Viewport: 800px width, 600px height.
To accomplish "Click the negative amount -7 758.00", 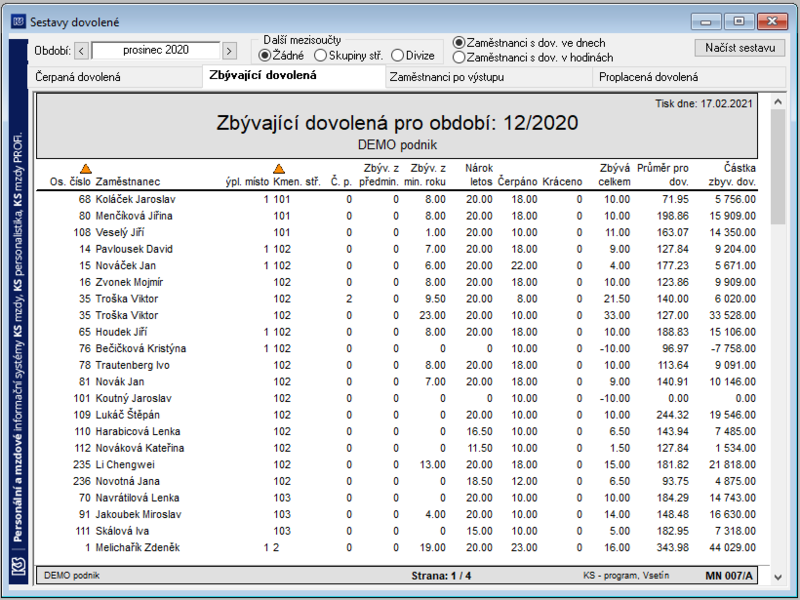I will click(x=733, y=348).
